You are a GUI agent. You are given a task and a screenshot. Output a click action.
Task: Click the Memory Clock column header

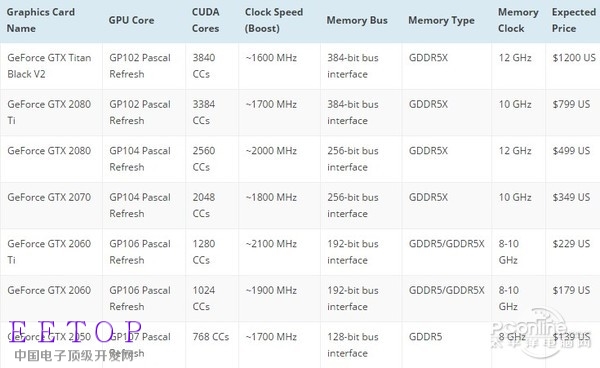point(518,20)
